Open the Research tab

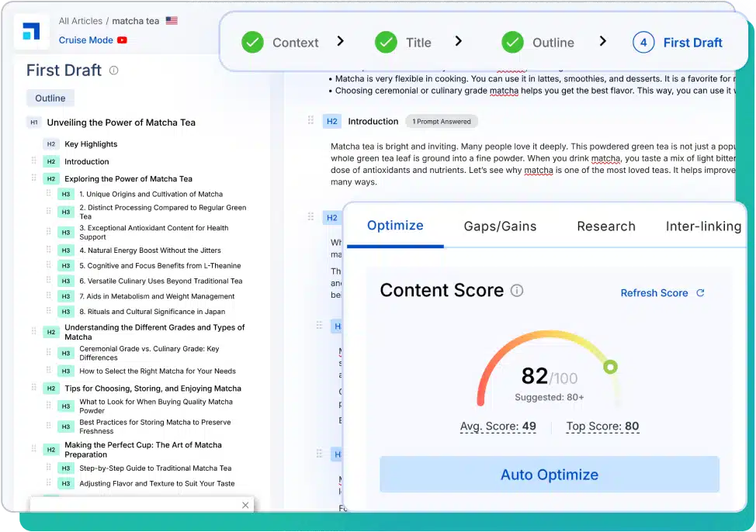[605, 226]
